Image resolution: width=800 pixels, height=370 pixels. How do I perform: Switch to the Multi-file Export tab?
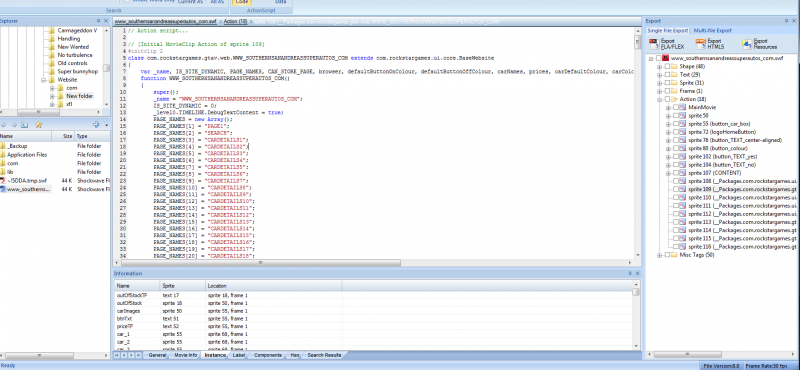pos(713,31)
